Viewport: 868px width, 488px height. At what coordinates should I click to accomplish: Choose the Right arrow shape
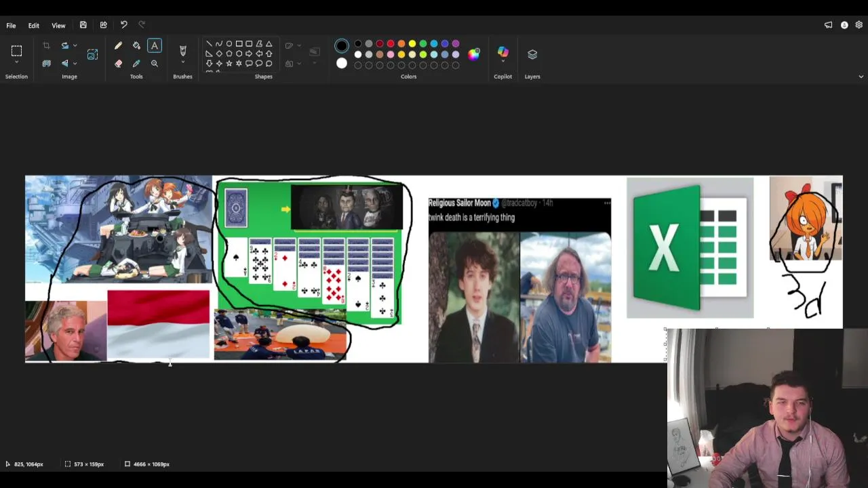(x=249, y=54)
